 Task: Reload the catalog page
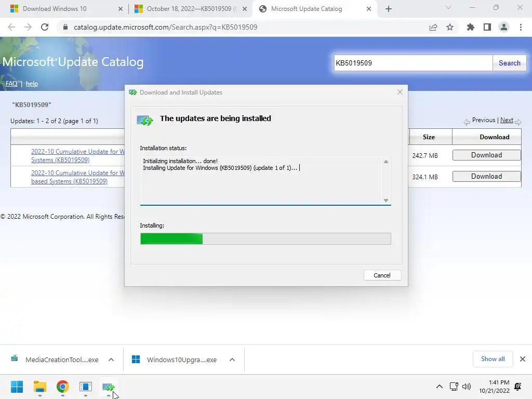[45, 27]
